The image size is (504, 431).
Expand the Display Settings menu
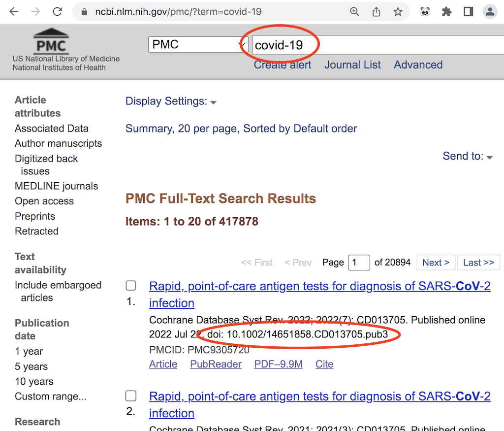(171, 101)
